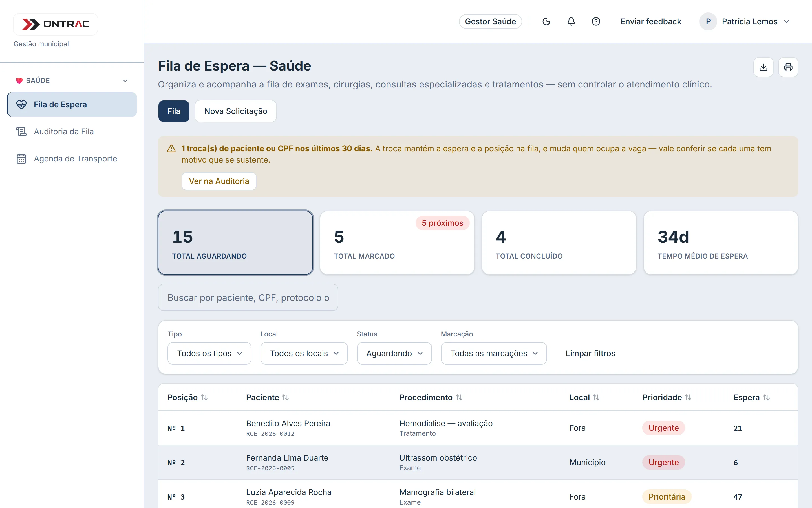Click the Gestor Saúde role badge
Viewport: 812px width, 508px height.
tap(490, 21)
